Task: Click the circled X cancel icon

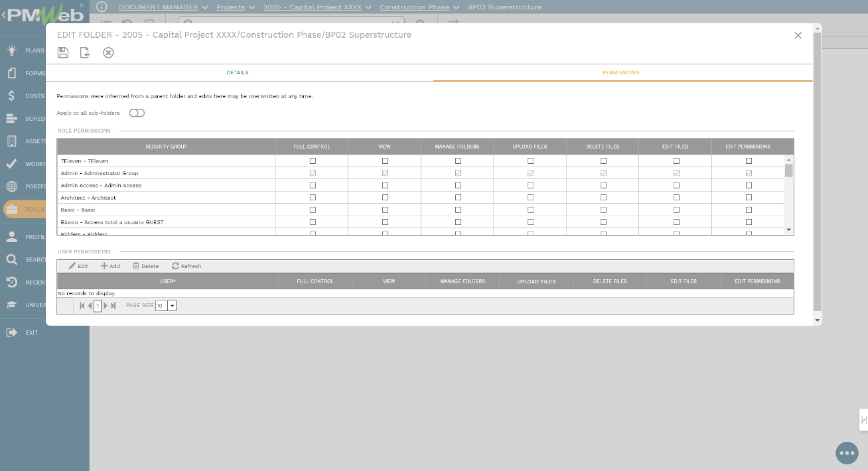Action: [108, 52]
